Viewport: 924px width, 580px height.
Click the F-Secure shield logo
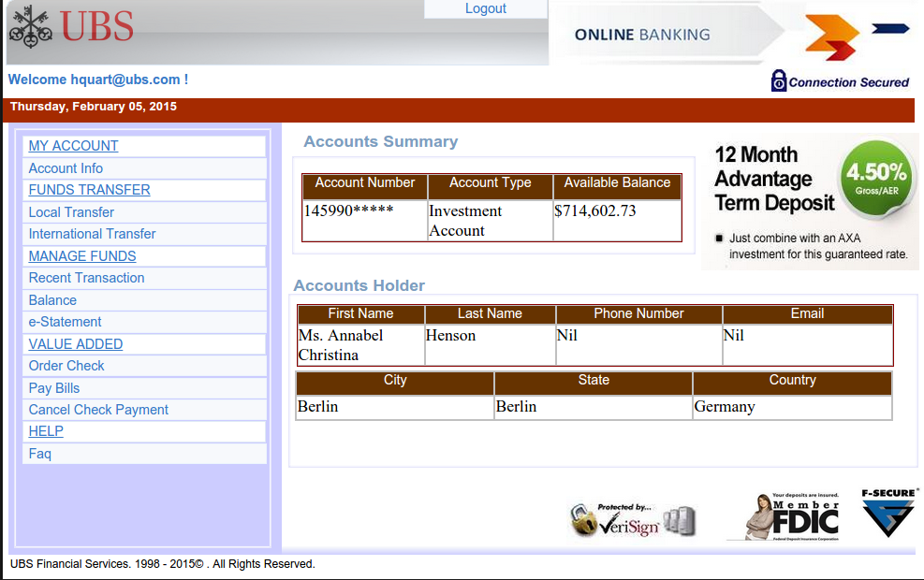[889, 513]
